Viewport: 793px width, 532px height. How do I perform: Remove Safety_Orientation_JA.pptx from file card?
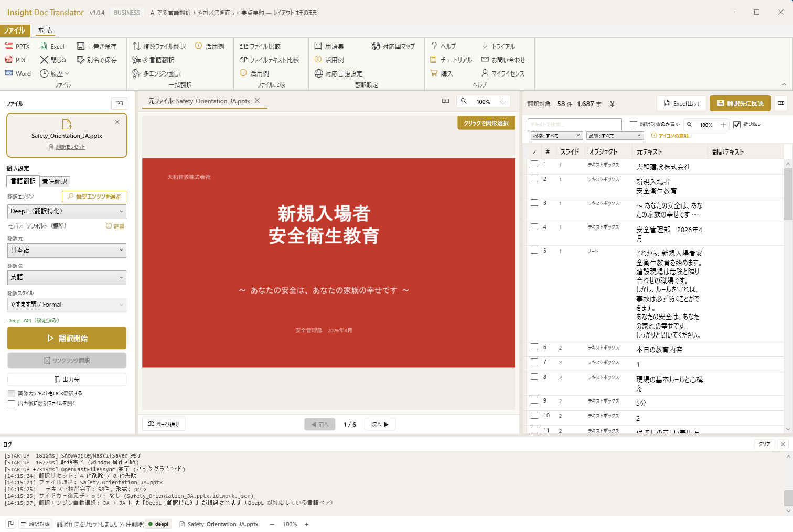[117, 122]
